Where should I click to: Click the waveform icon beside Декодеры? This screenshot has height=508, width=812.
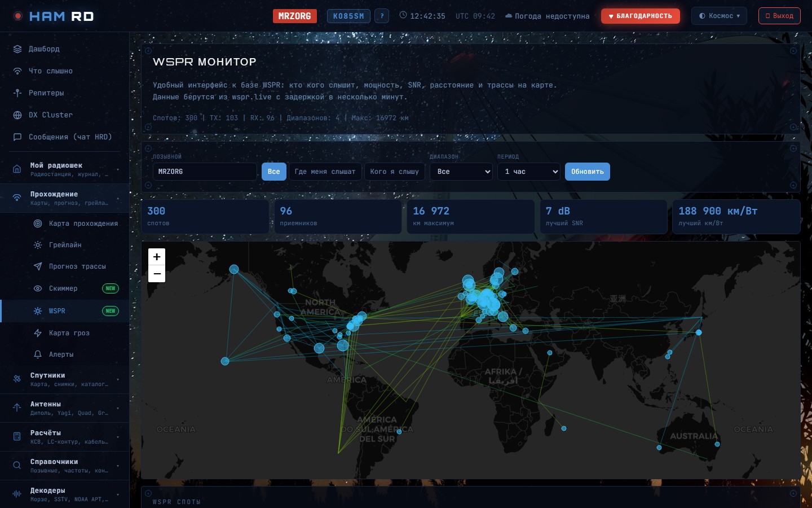[x=17, y=494]
